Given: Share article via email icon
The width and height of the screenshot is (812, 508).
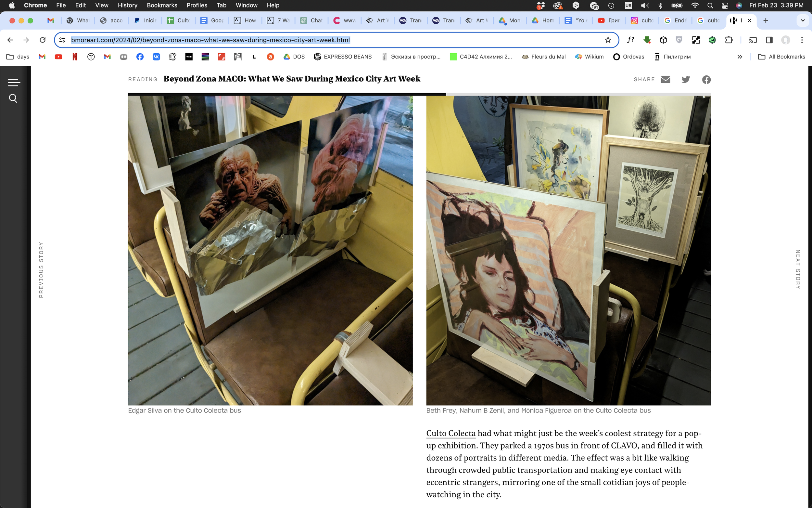Looking at the screenshot, I should (x=665, y=80).
